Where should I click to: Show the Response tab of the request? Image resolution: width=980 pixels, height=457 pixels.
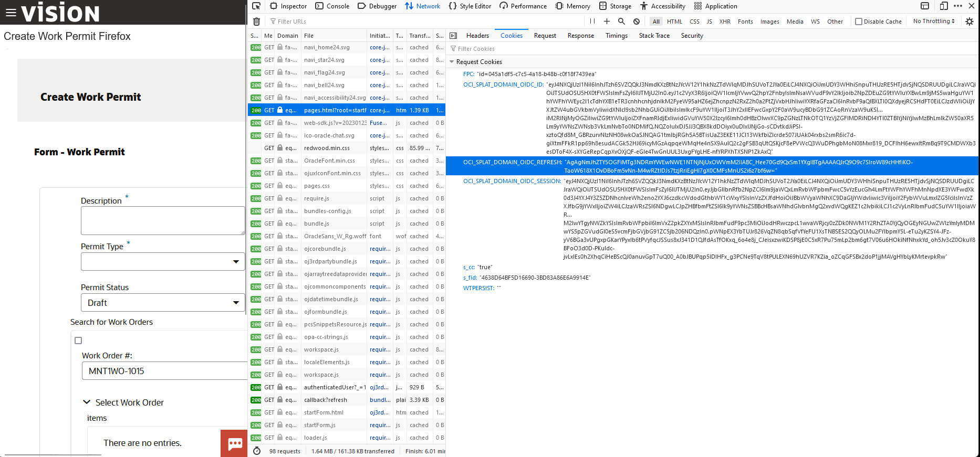coord(581,36)
